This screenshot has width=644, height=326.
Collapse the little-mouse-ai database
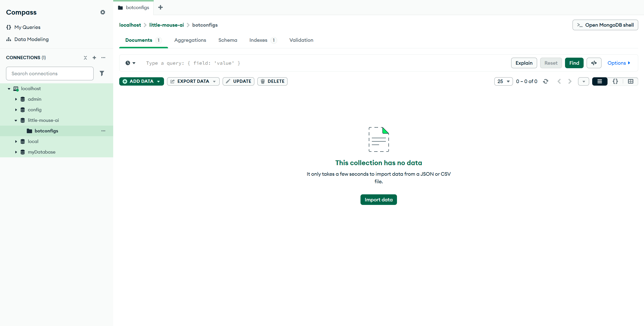pyautogui.click(x=16, y=120)
